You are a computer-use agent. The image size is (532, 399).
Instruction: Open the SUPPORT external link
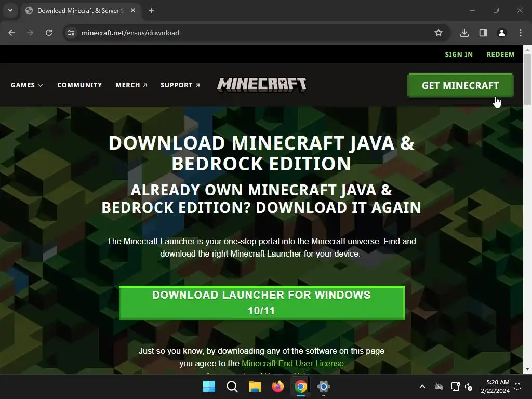[x=180, y=85]
